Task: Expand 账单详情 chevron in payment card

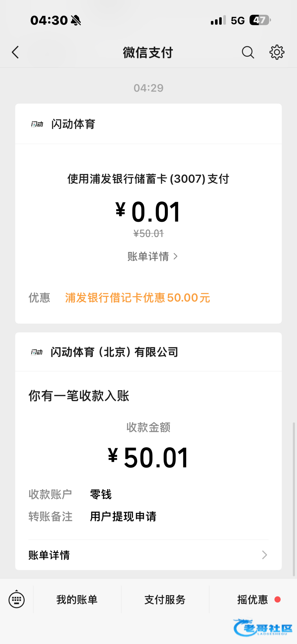Action: tap(176, 257)
